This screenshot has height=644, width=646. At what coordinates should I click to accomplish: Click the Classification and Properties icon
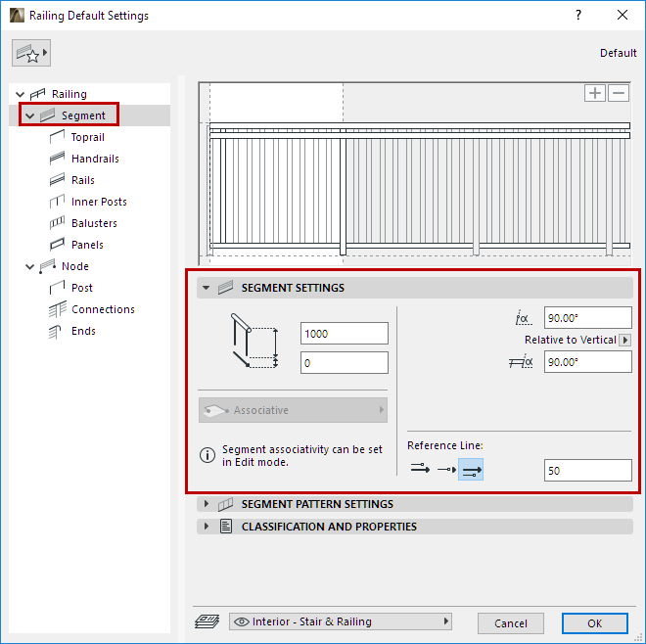tap(226, 527)
